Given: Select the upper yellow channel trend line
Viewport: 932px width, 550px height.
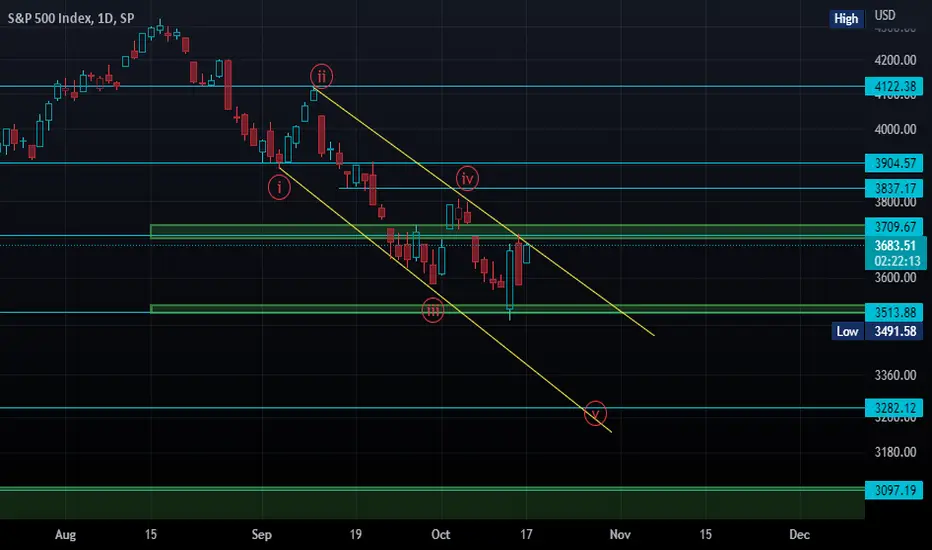Looking at the screenshot, I should [484, 212].
